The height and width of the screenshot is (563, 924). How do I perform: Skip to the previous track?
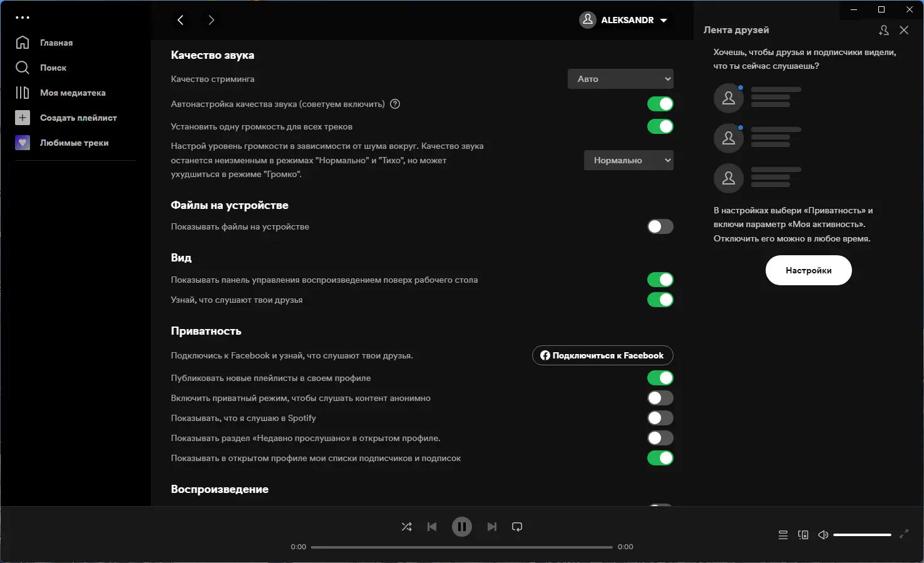pyautogui.click(x=432, y=527)
